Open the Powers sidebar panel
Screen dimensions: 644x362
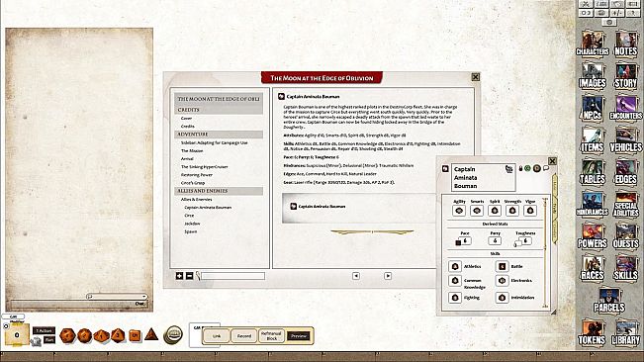pos(593,236)
